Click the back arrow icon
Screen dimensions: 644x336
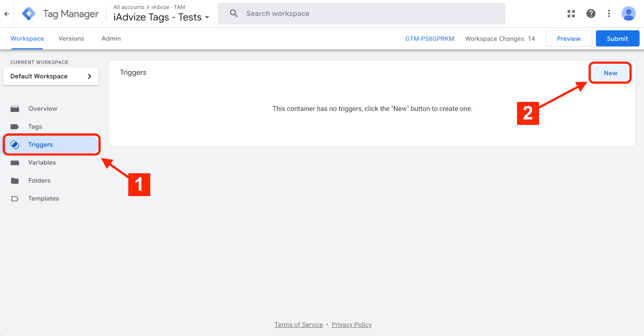click(7, 14)
